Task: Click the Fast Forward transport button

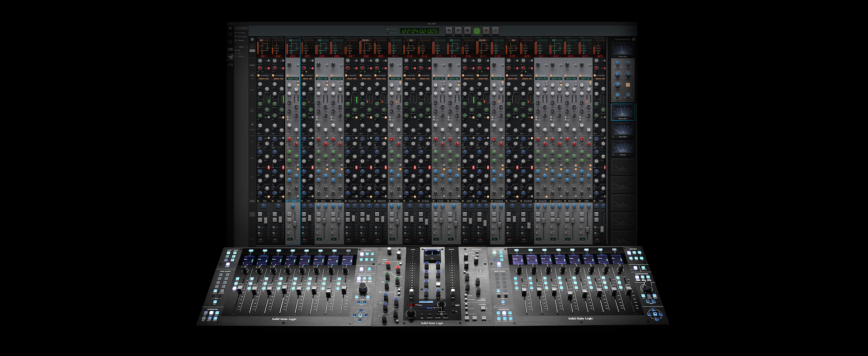Action: [458, 31]
